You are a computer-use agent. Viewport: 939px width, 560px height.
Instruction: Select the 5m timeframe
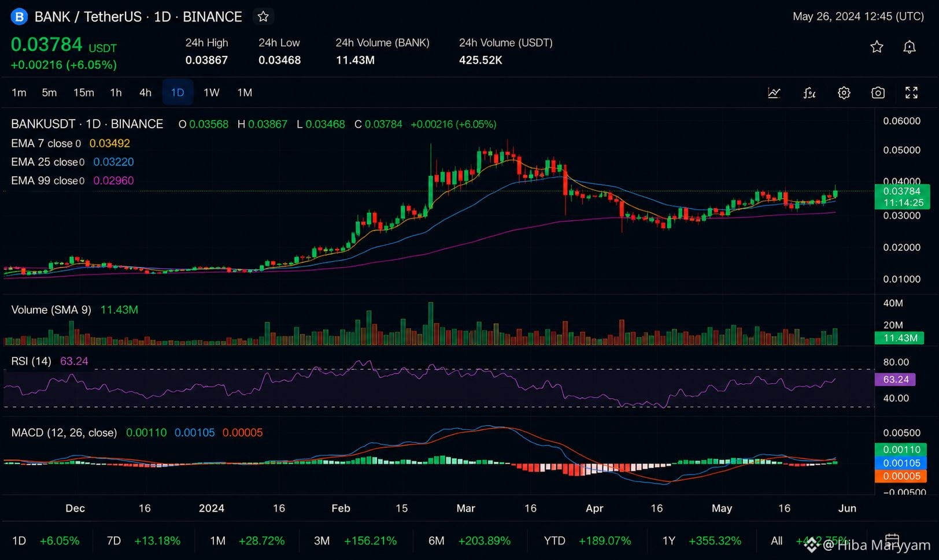pyautogui.click(x=49, y=92)
